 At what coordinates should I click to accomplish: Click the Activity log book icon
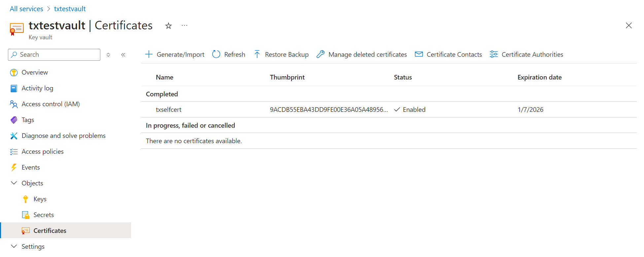tap(14, 88)
